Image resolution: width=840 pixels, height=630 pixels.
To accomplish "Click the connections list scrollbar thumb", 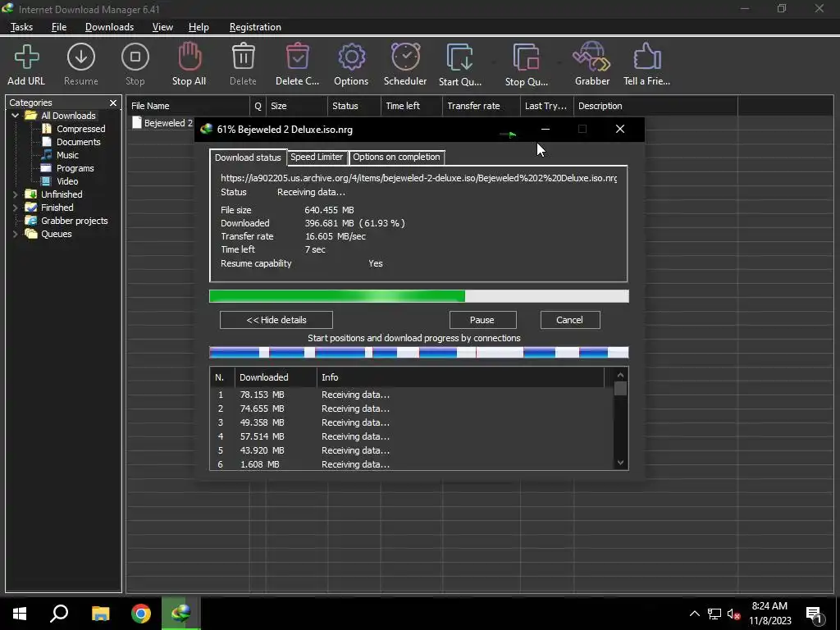I will [620, 389].
